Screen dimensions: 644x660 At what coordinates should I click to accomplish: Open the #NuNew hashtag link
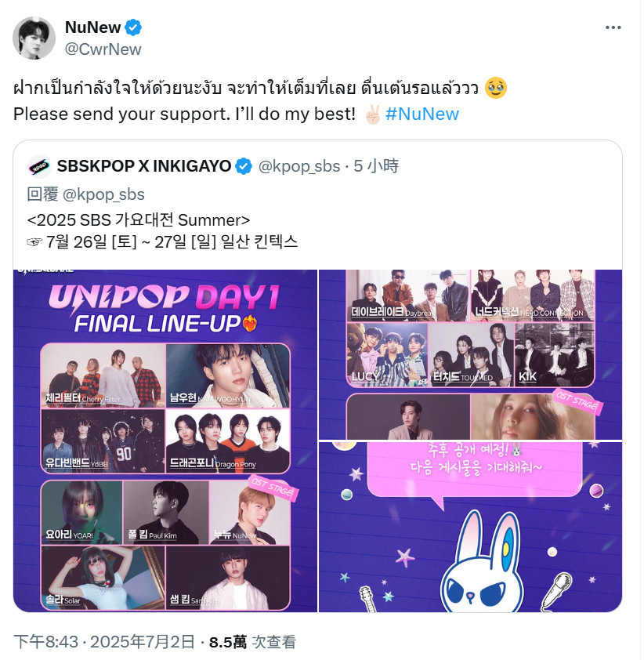[422, 114]
